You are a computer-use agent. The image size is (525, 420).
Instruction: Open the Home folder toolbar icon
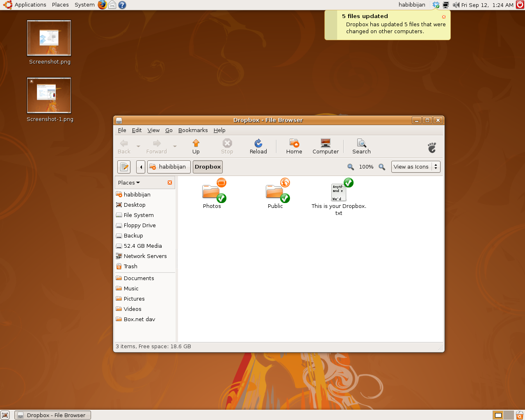(294, 143)
